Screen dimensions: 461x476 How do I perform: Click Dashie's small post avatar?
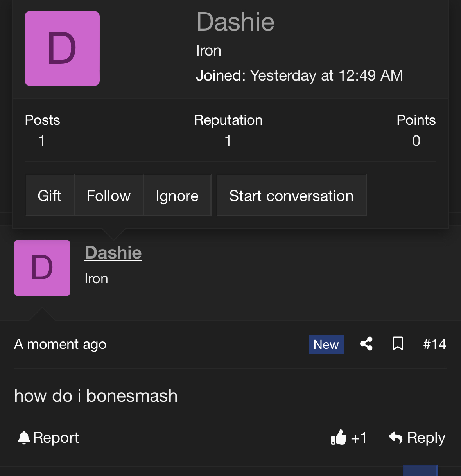pyautogui.click(x=42, y=268)
